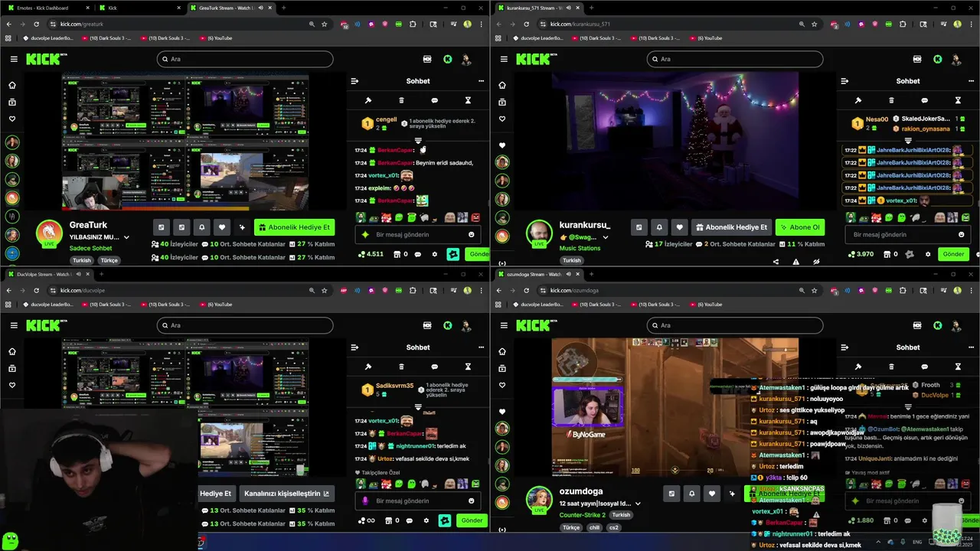The image size is (980, 551).
Task: Click the chill tag under ozumdoga channel
Action: point(594,527)
